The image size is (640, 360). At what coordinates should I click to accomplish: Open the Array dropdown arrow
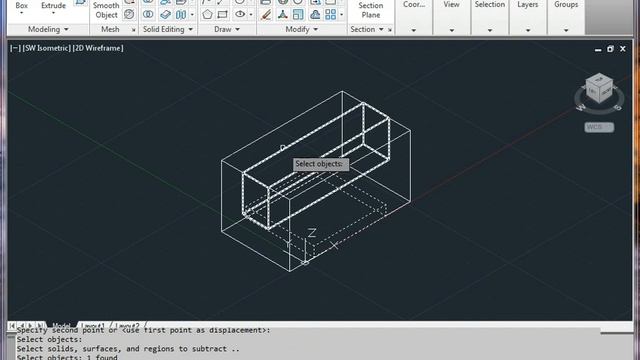point(342,15)
